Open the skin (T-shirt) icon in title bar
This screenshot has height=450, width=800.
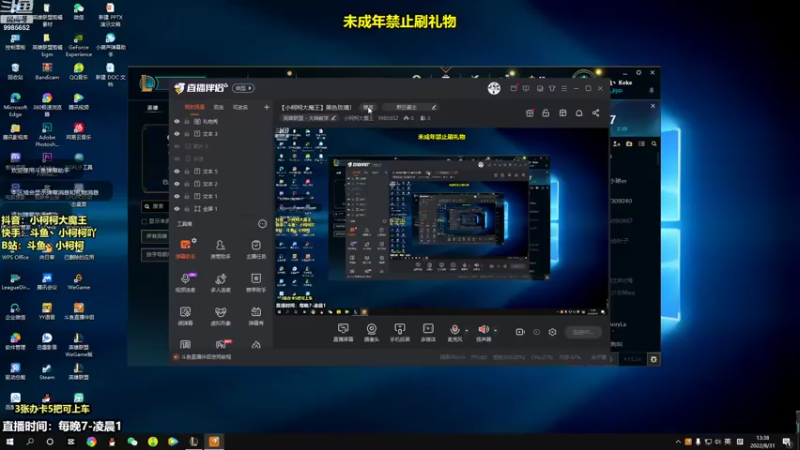[552, 88]
